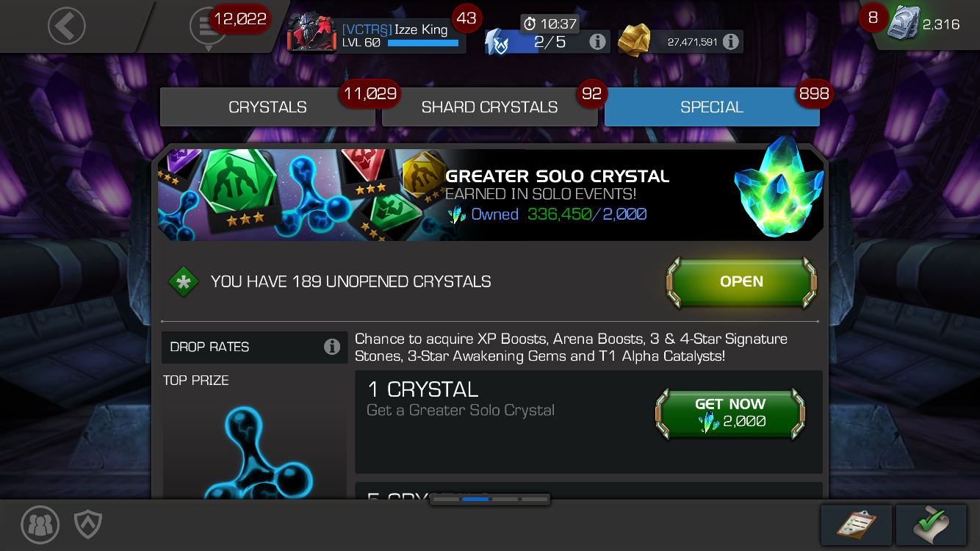
Task: Tap the top prize catalyst image
Action: (x=254, y=448)
